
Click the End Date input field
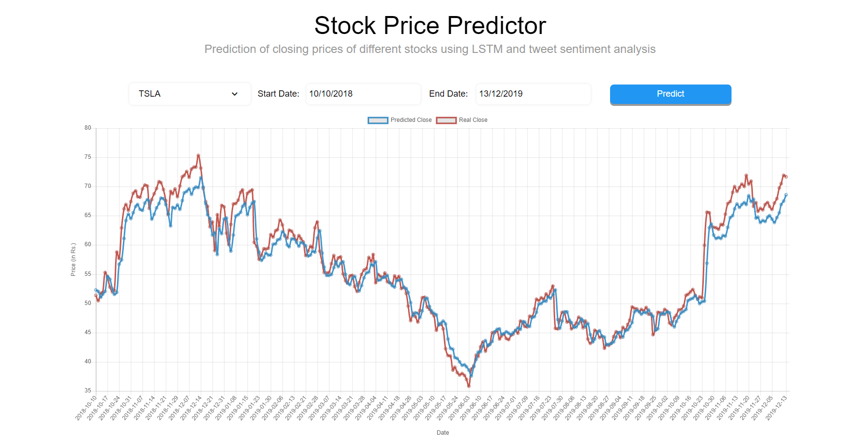coord(533,94)
